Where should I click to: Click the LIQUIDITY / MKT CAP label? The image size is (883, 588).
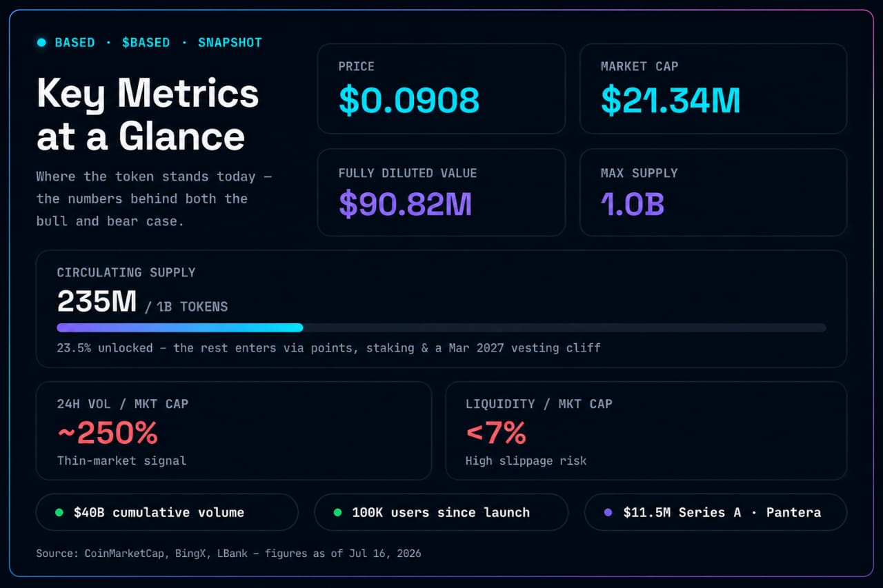539,404
